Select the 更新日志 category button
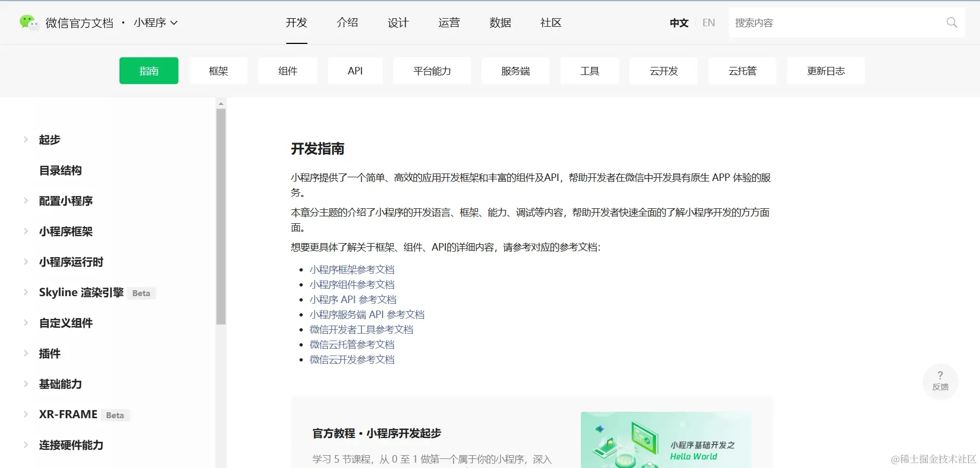 (826, 71)
